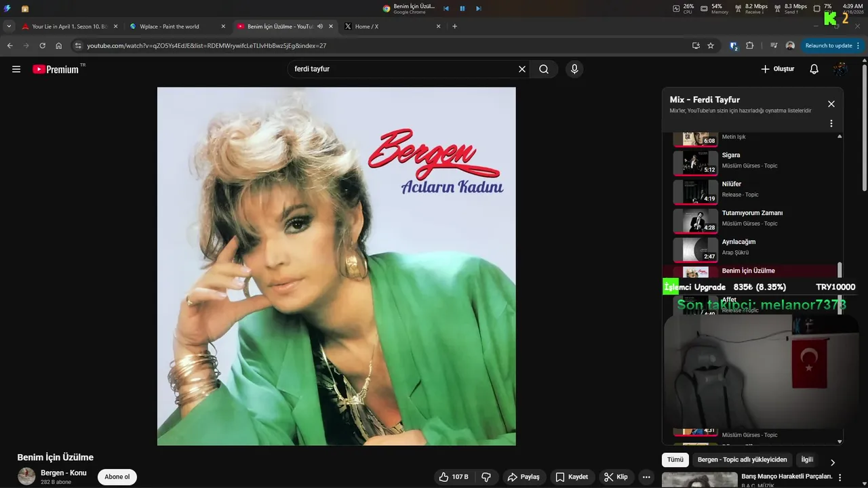The width and height of the screenshot is (868, 488).
Task: Close the Mix - Ferdi Tayfur playlist panel
Action: point(831,104)
